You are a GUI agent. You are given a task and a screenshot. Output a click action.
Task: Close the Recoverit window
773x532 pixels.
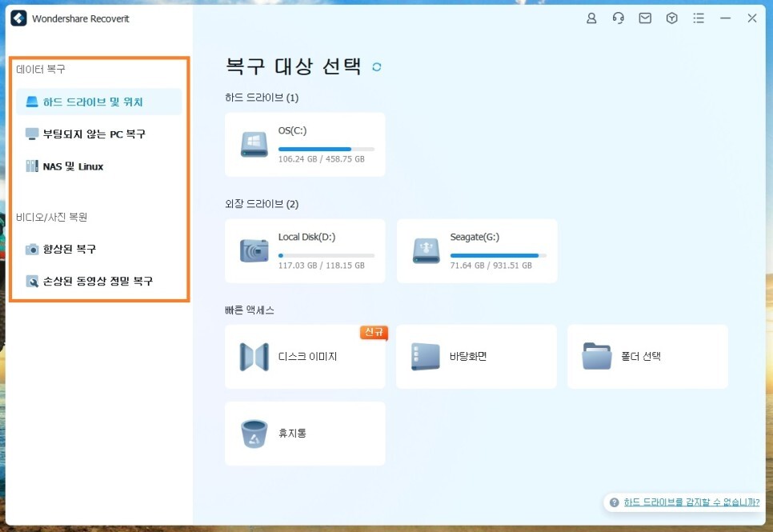tap(752, 18)
